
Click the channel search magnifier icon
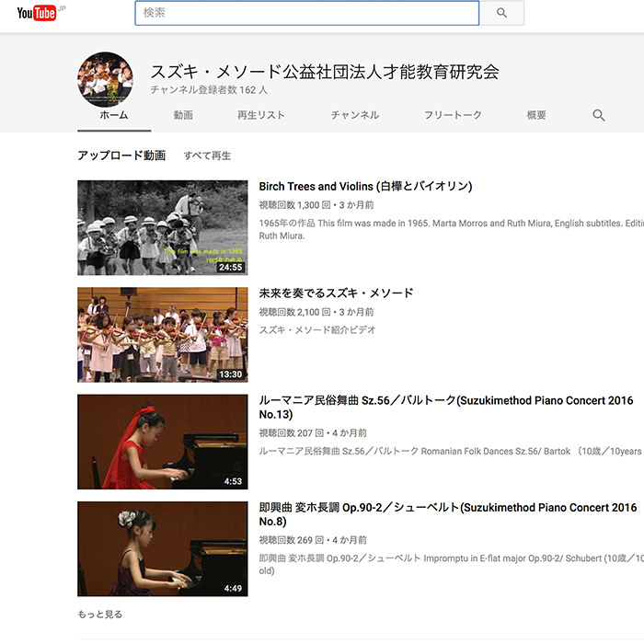(x=598, y=115)
